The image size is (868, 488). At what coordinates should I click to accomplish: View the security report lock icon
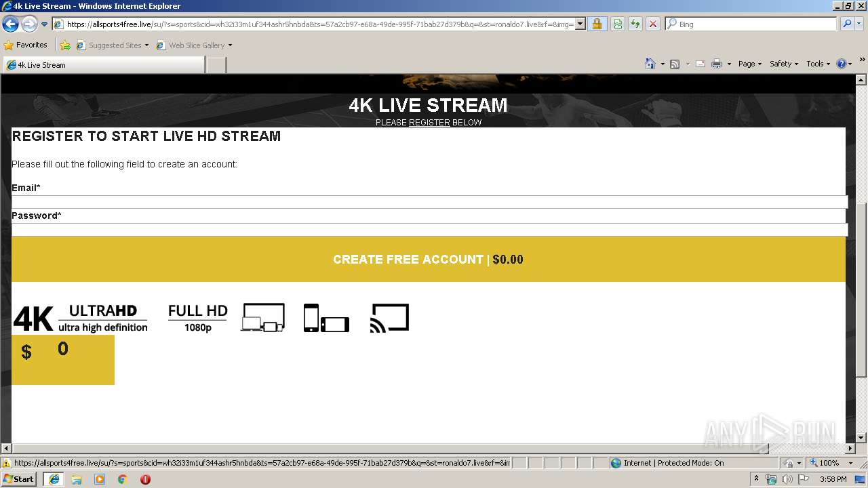click(597, 24)
